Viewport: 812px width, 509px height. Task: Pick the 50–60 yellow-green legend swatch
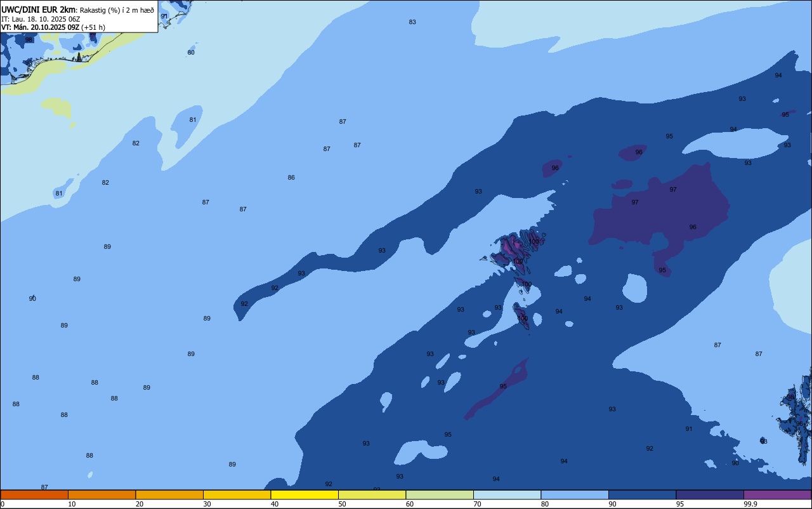(372, 494)
